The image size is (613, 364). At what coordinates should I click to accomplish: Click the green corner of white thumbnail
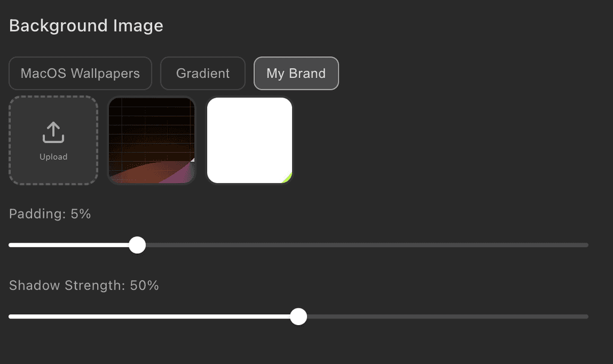(x=289, y=178)
